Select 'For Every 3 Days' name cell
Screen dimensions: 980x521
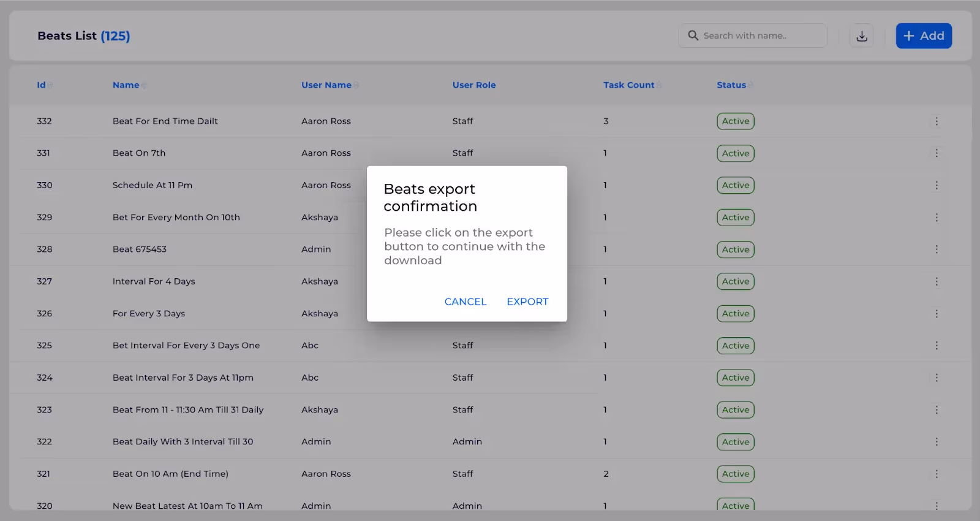pos(149,314)
